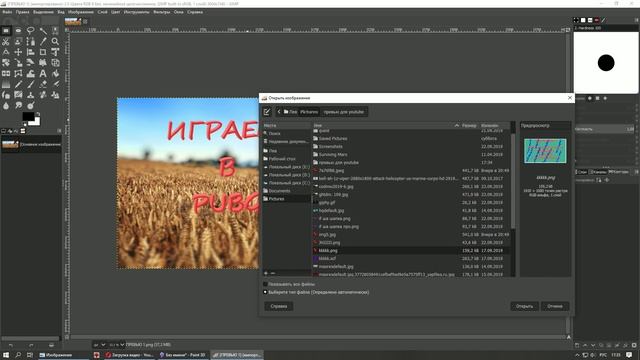Screen dimensions: 640x360
Task: Select the Zoom magnifier tool
Action: pyautogui.click(x=55, y=42)
